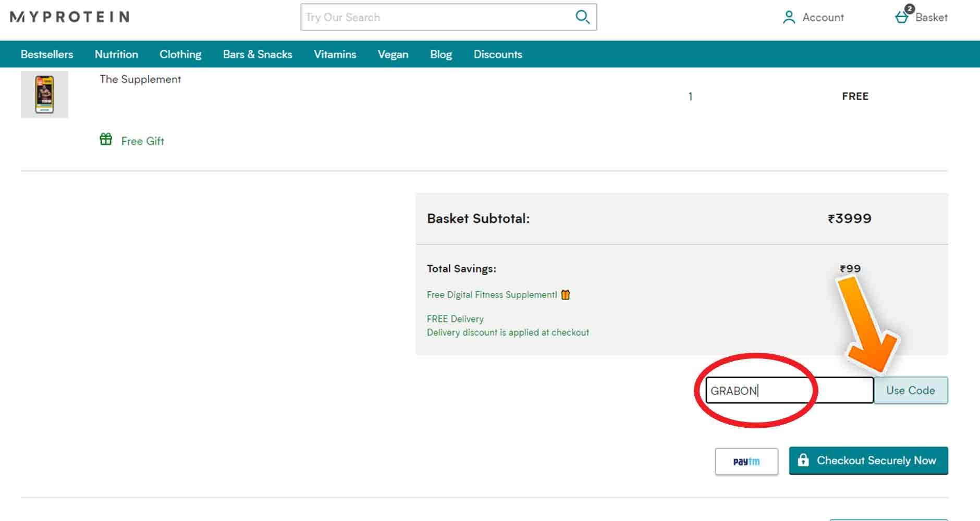Click the quantity 1 for The Supplement
Screen dimensions: 980x521
pyautogui.click(x=690, y=96)
